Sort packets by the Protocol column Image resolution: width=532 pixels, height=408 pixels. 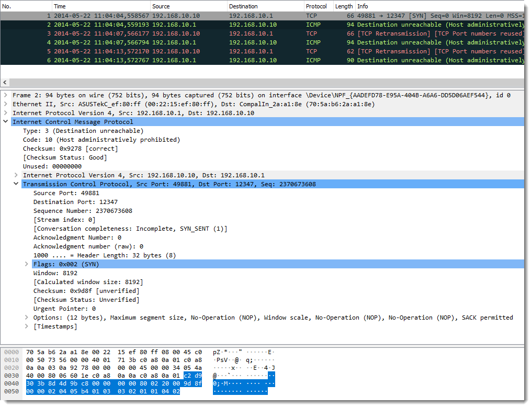318,6
